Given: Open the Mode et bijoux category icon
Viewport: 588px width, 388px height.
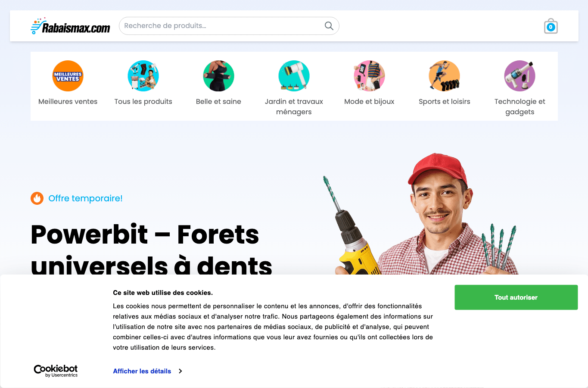Looking at the screenshot, I should coord(369,76).
